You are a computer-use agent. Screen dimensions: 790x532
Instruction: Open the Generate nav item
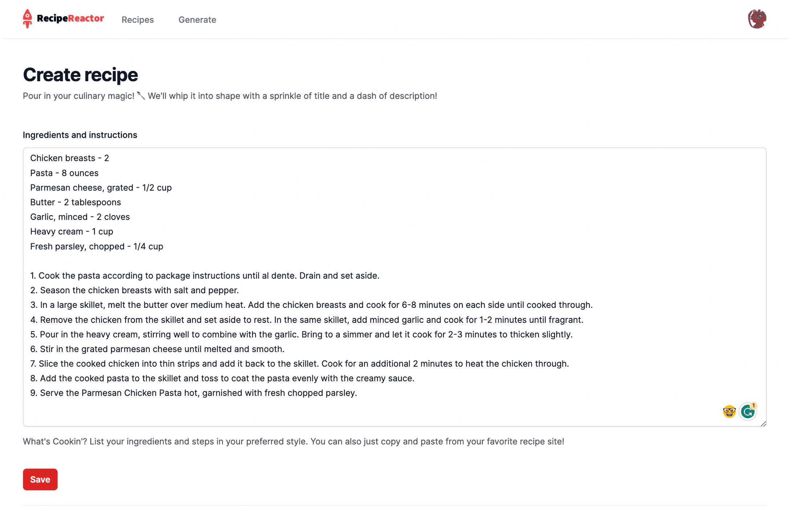coord(197,20)
